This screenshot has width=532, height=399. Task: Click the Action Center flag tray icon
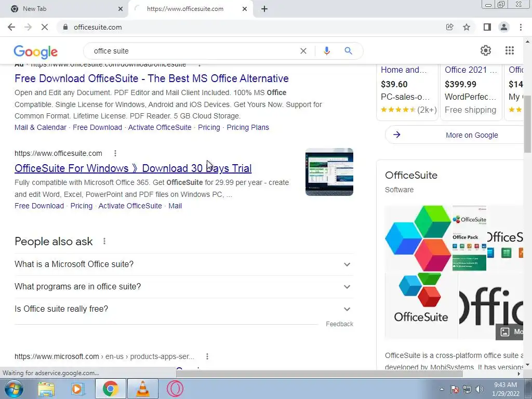click(x=454, y=389)
